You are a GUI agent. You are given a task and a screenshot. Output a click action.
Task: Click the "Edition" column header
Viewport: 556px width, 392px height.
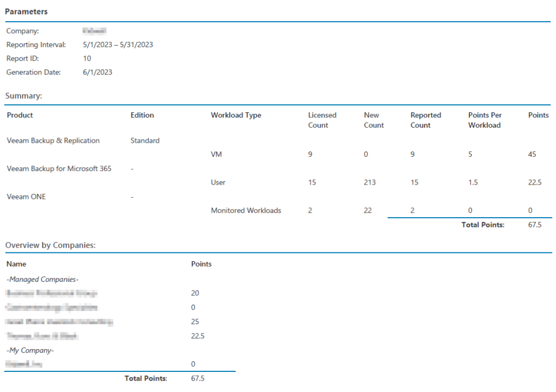pyautogui.click(x=142, y=115)
